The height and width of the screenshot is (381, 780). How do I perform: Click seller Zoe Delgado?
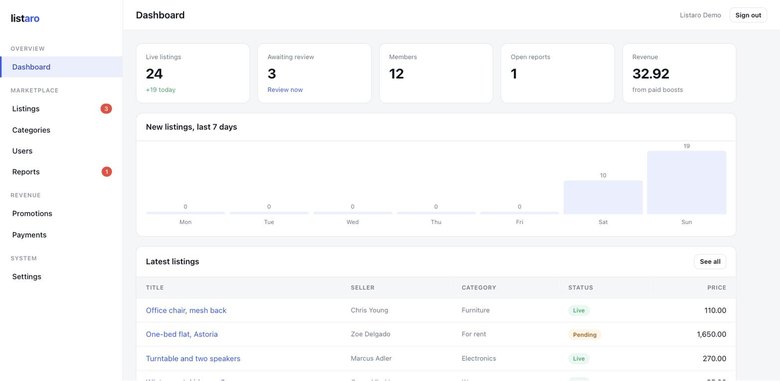pyautogui.click(x=371, y=334)
